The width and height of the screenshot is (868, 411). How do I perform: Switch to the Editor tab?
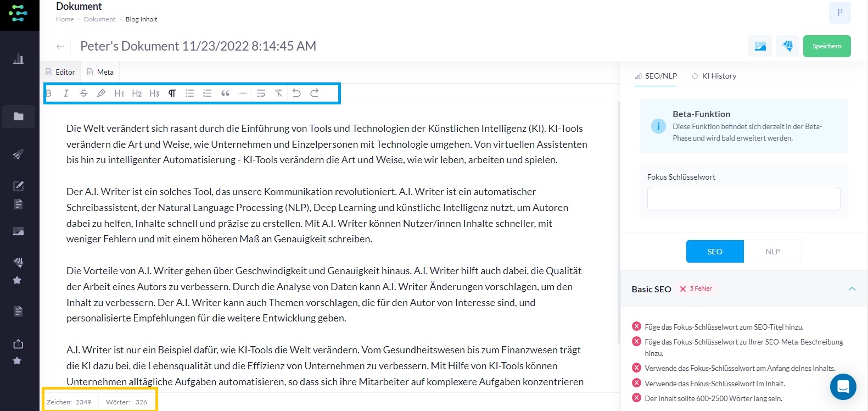pyautogui.click(x=60, y=72)
